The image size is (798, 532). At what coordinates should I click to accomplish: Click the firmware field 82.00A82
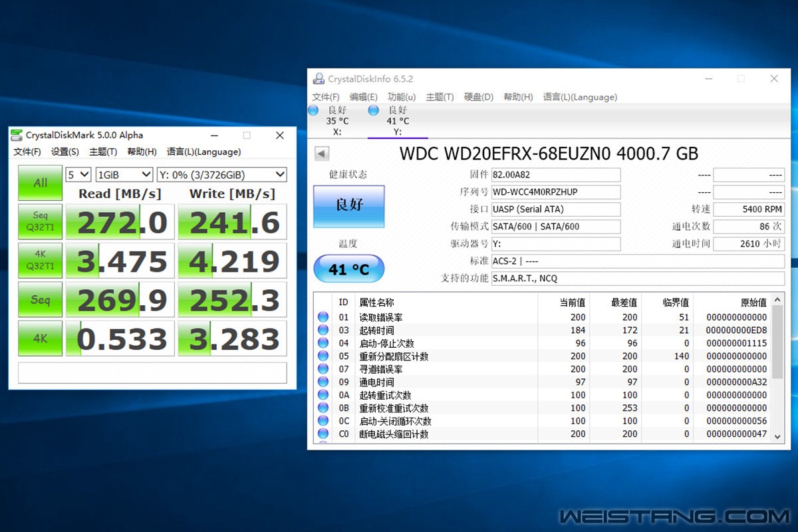point(556,175)
